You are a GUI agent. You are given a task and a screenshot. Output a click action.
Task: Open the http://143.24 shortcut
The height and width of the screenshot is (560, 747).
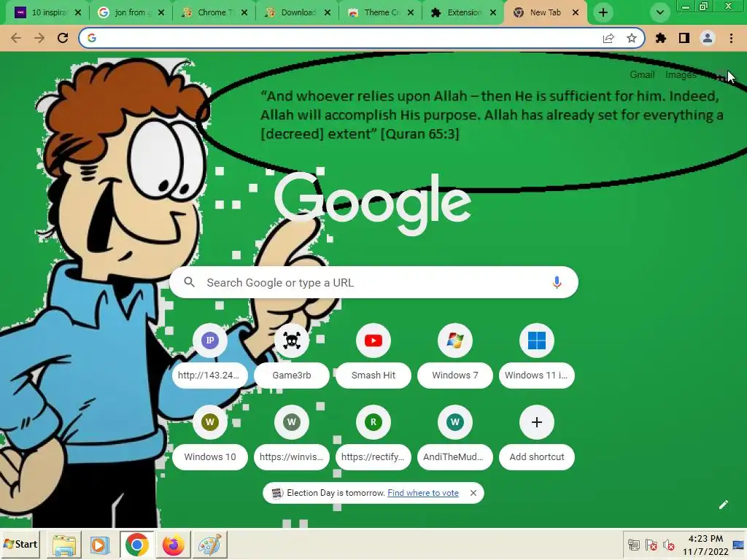point(209,355)
